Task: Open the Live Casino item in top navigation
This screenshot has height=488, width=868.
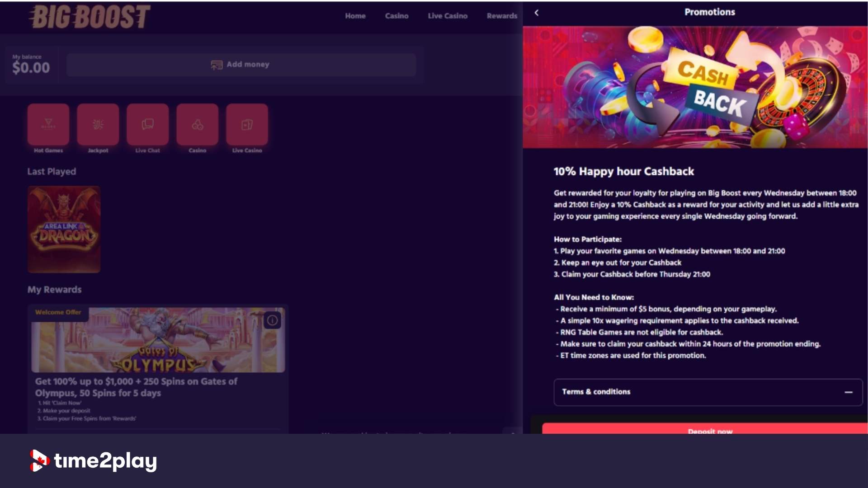Action: [x=448, y=16]
